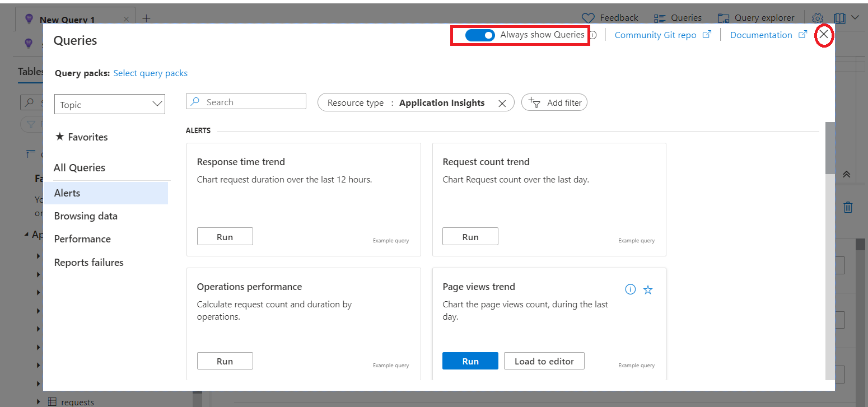This screenshot has height=407, width=868.
Task: Click the Add filter button
Action: point(554,102)
